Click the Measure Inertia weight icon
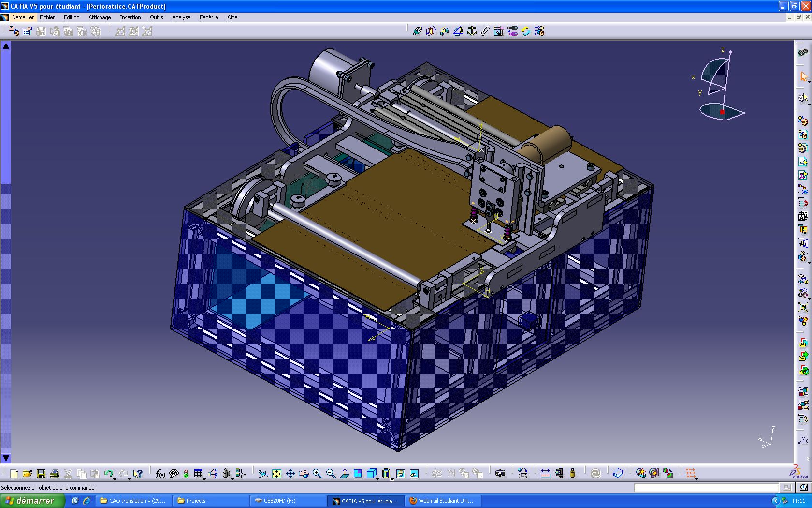This screenshot has height=508, width=812. pyautogui.click(x=573, y=473)
